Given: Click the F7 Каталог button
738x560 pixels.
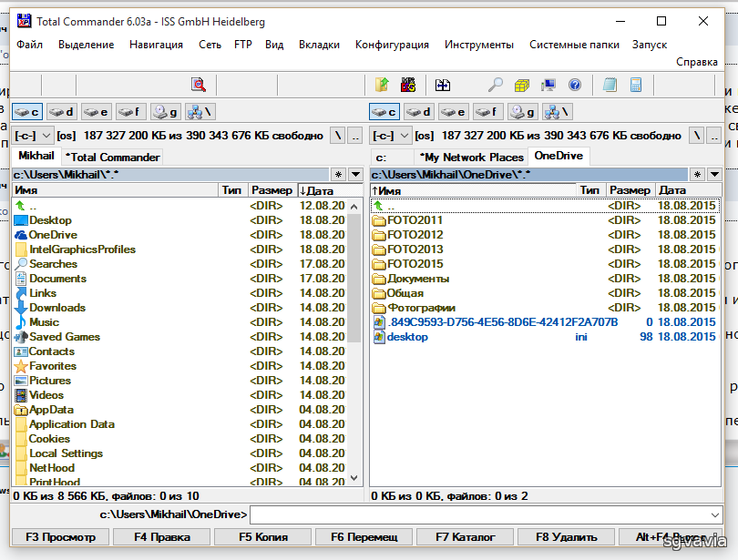Looking at the screenshot, I should (466, 537).
